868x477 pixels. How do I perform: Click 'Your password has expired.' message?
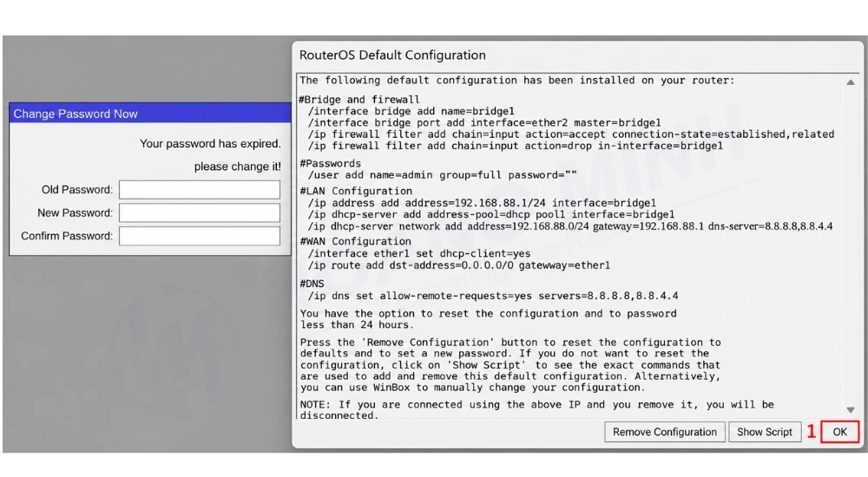tap(210, 144)
